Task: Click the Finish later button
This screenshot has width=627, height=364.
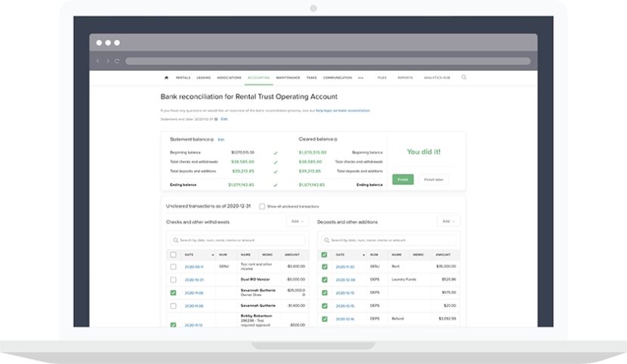Action: click(x=436, y=180)
